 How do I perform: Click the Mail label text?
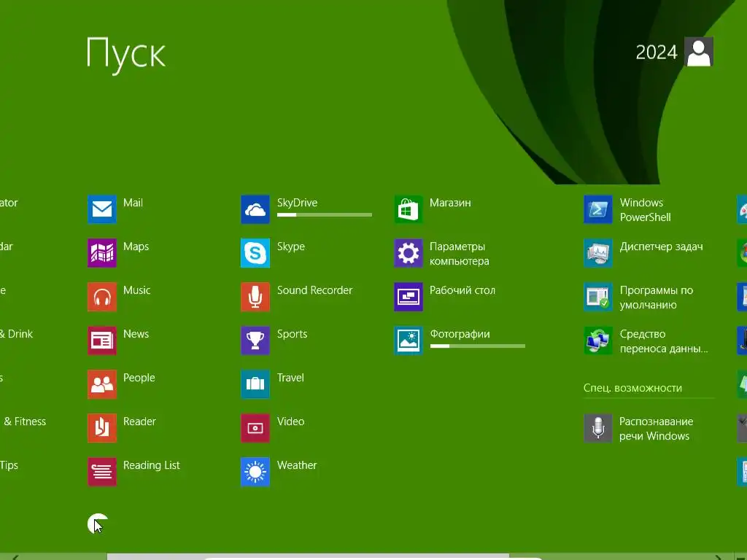(x=133, y=203)
